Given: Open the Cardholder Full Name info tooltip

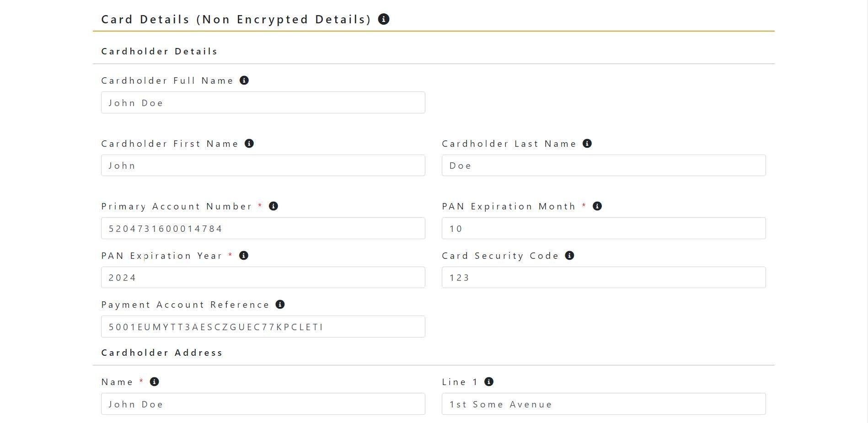Looking at the screenshot, I should coord(244,80).
